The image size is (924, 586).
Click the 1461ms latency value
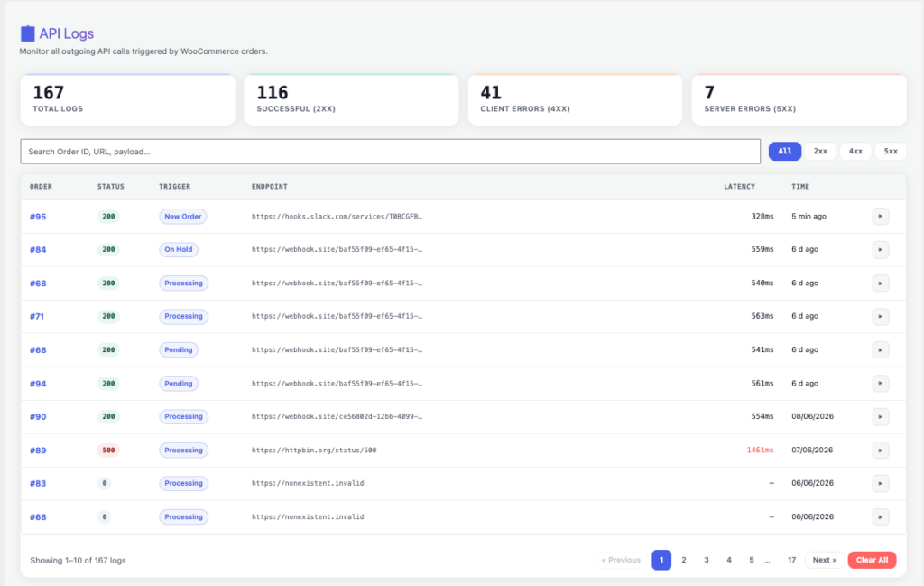tap(760, 451)
